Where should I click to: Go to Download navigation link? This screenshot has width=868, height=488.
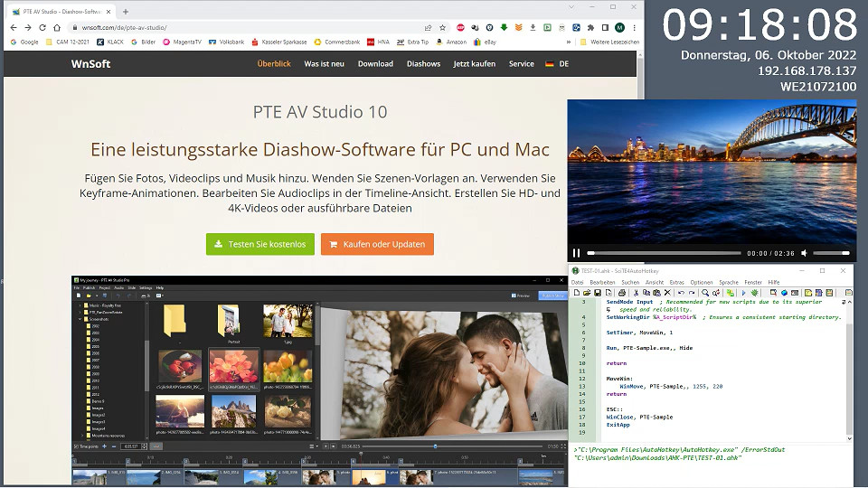pos(375,63)
